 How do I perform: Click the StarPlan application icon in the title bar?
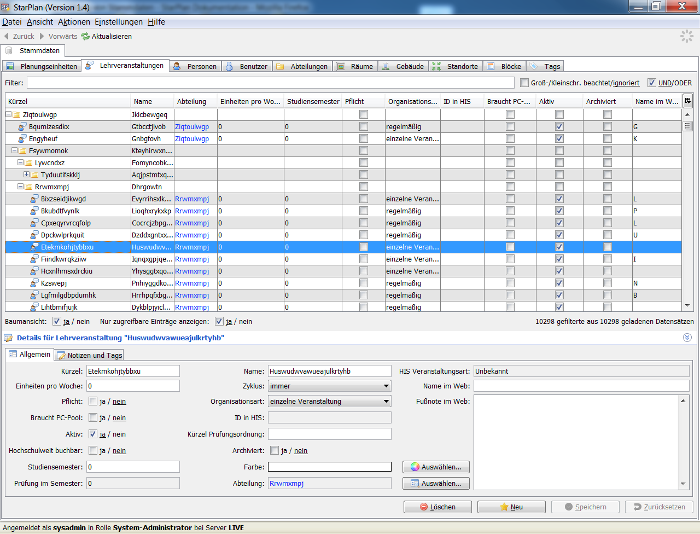6,7
